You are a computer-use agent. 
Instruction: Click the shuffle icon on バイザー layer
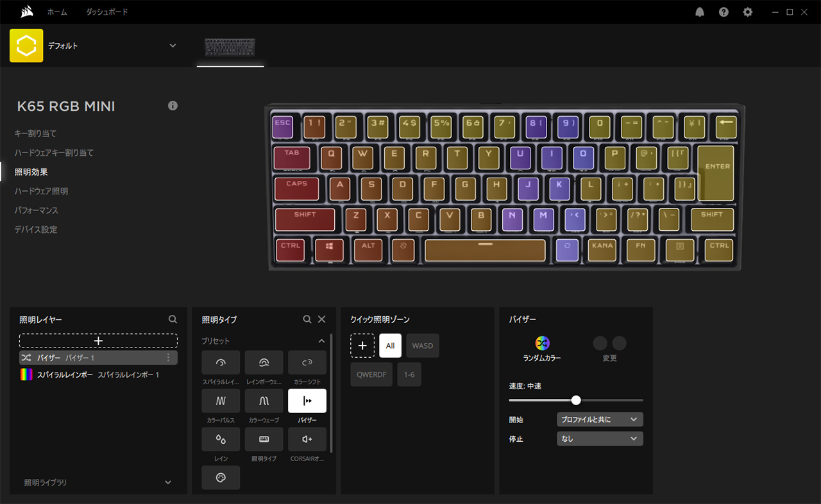[x=26, y=358]
